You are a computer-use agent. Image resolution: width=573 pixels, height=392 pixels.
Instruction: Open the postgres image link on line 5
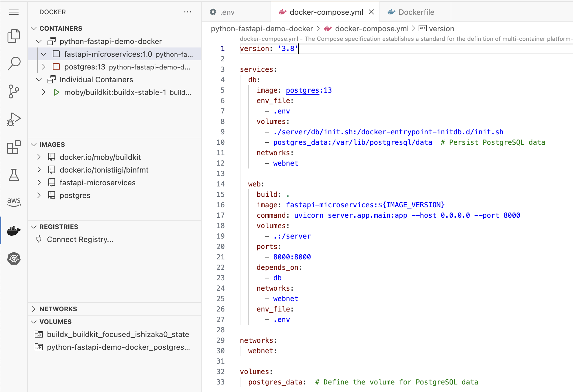[302, 90]
